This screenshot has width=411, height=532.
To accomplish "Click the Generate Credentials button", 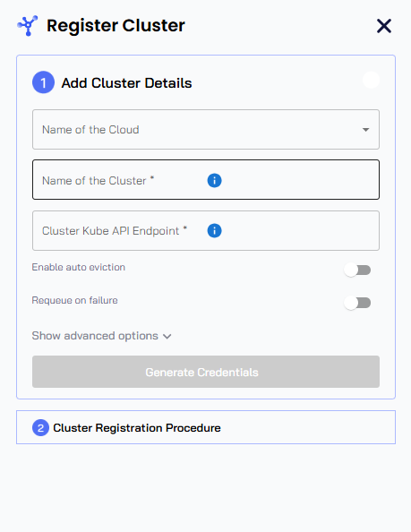I will pyautogui.click(x=206, y=372).
